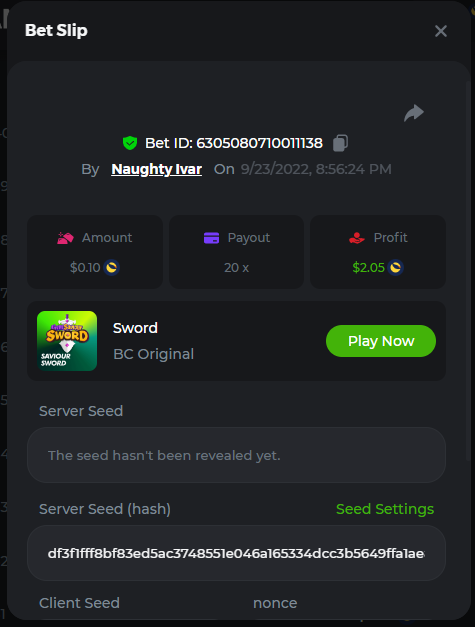This screenshot has width=475, height=627.
Task: Close the Bet Slip dialog
Action: (441, 31)
